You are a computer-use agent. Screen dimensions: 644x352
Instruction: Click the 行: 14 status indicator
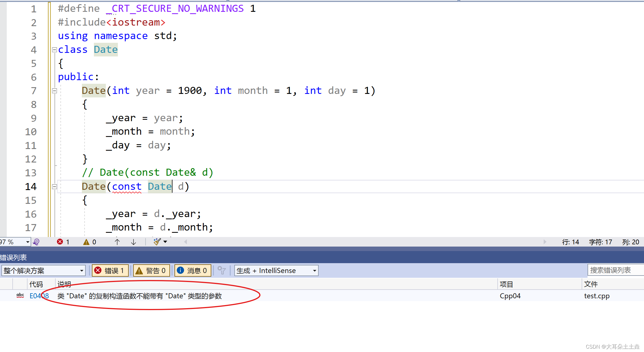pos(570,242)
